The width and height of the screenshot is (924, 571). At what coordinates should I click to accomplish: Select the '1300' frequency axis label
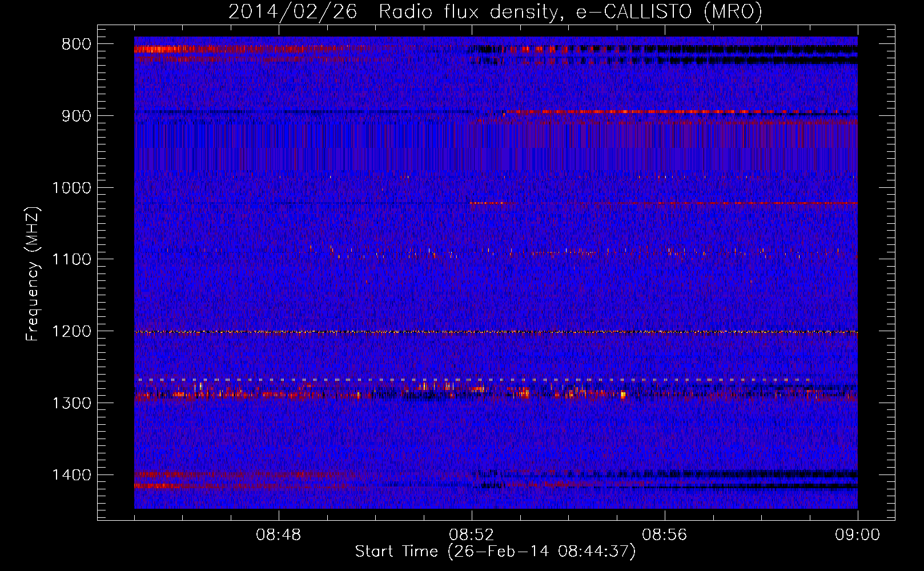click(x=72, y=403)
